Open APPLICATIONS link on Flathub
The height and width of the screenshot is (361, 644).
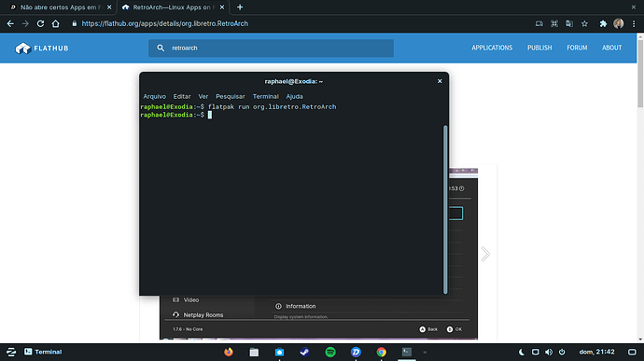[x=492, y=49]
